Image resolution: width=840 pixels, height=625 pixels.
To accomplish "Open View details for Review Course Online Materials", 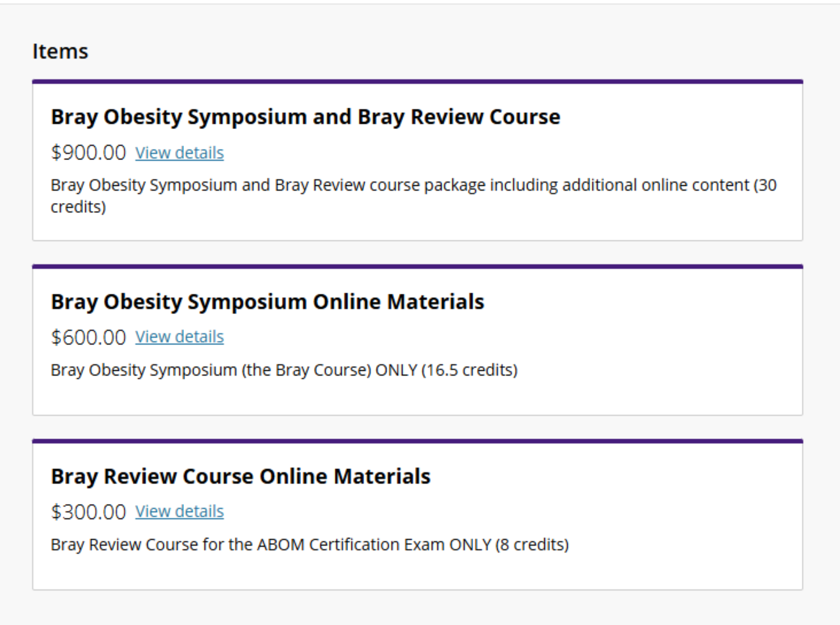I will [x=179, y=512].
